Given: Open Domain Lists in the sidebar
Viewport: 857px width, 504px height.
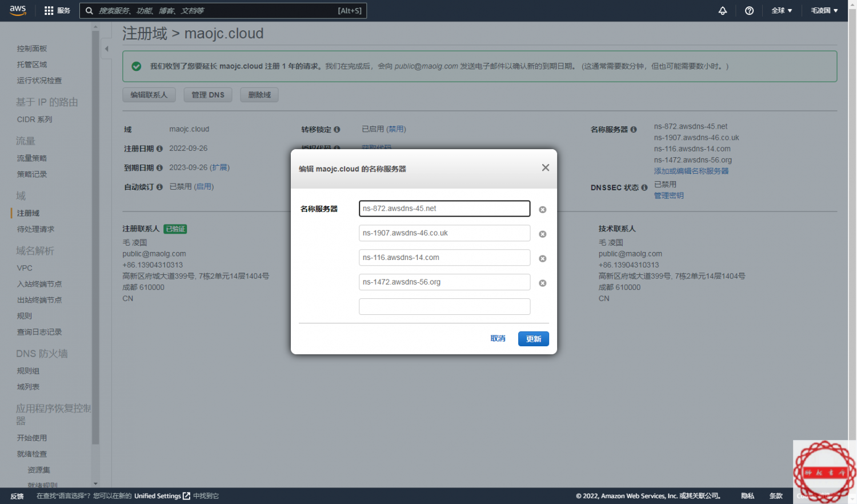Looking at the screenshot, I should click(x=28, y=387).
